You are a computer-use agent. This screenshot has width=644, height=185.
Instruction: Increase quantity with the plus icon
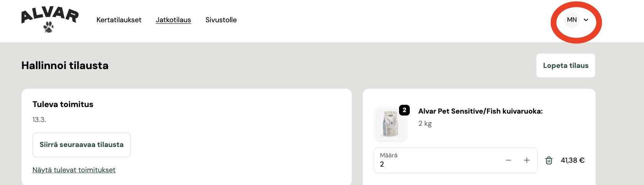tap(527, 160)
